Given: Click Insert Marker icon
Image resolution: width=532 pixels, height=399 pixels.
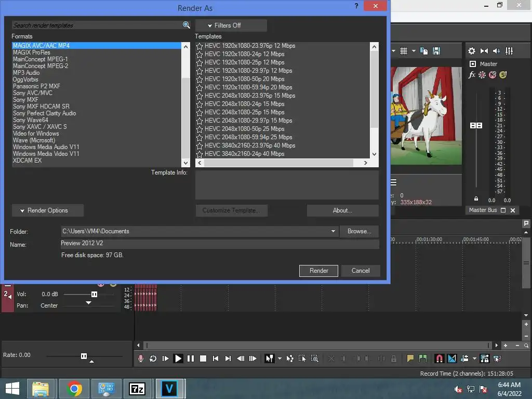Looking at the screenshot, I should 410,358.
